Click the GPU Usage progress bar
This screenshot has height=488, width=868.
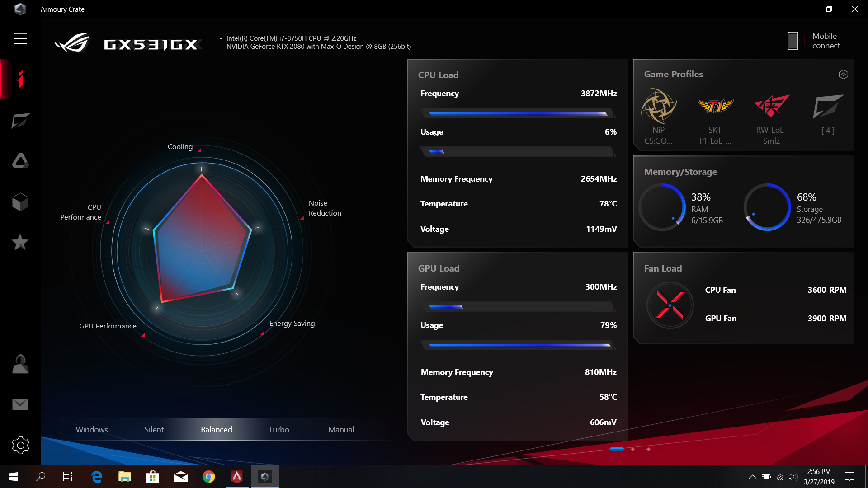[518, 345]
